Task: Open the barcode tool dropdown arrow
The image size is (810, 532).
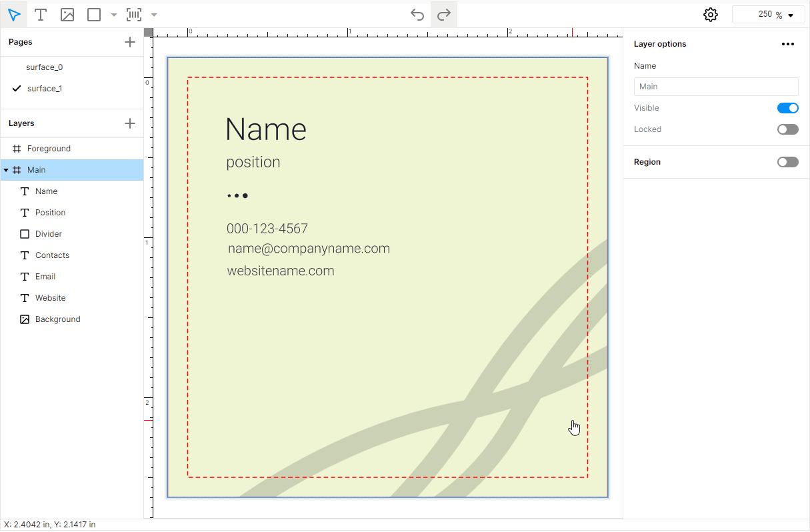Action: tap(154, 15)
